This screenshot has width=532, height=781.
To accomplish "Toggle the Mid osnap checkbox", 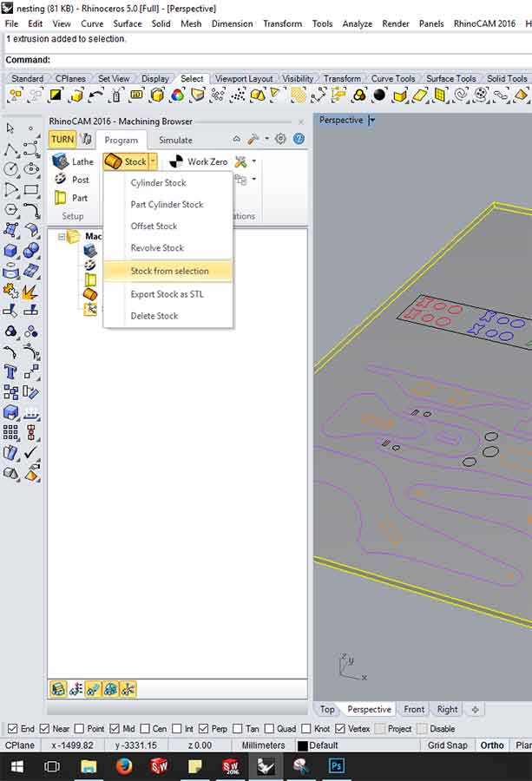I will (x=115, y=729).
